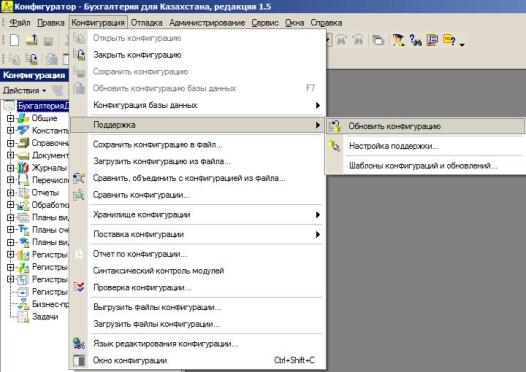This screenshot has height=372, width=526.
Task: Click the yellow tooltip question icon
Action: coord(449,40)
